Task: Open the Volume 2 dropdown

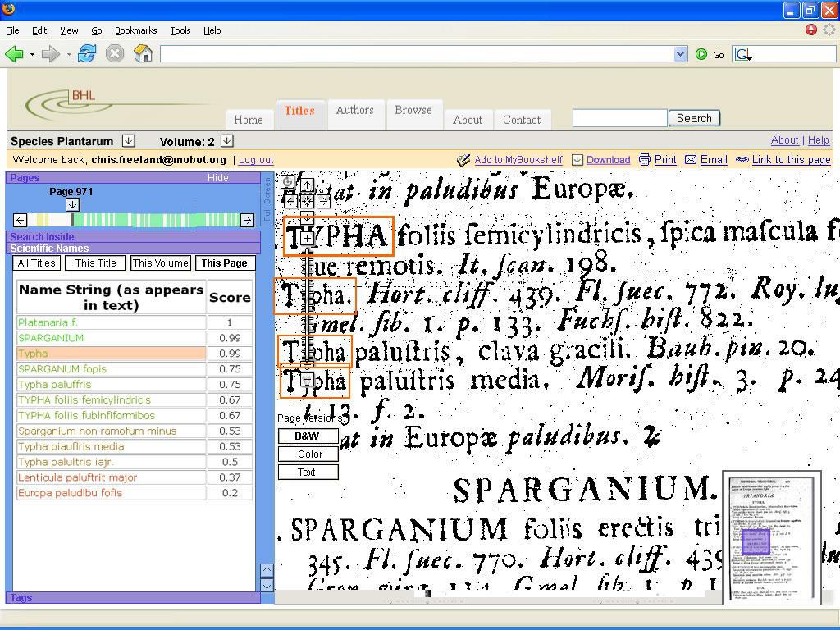Action: [227, 141]
